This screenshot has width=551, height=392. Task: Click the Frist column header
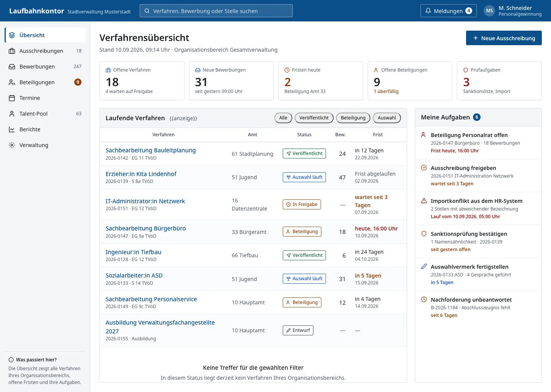pyautogui.click(x=378, y=135)
